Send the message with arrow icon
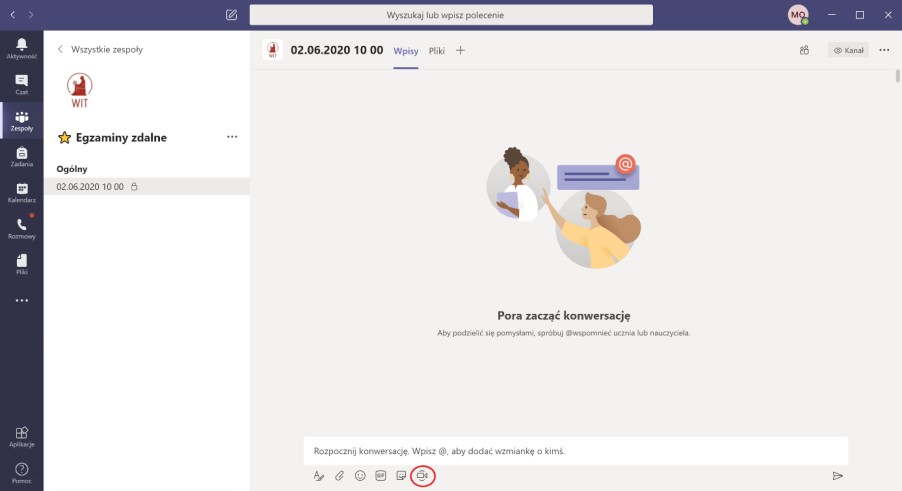This screenshot has height=491, width=902. [838, 476]
